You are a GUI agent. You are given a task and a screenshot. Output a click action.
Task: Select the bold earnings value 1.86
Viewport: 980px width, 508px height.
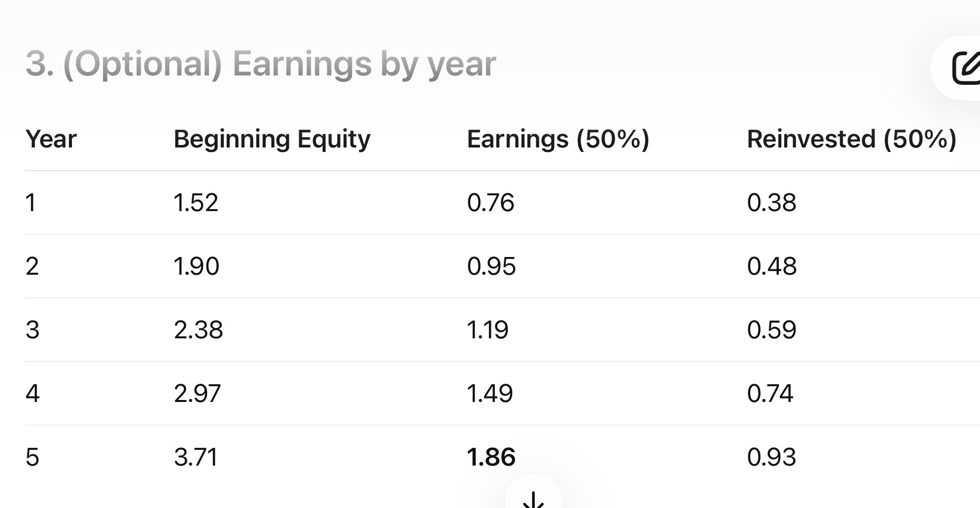click(x=491, y=457)
